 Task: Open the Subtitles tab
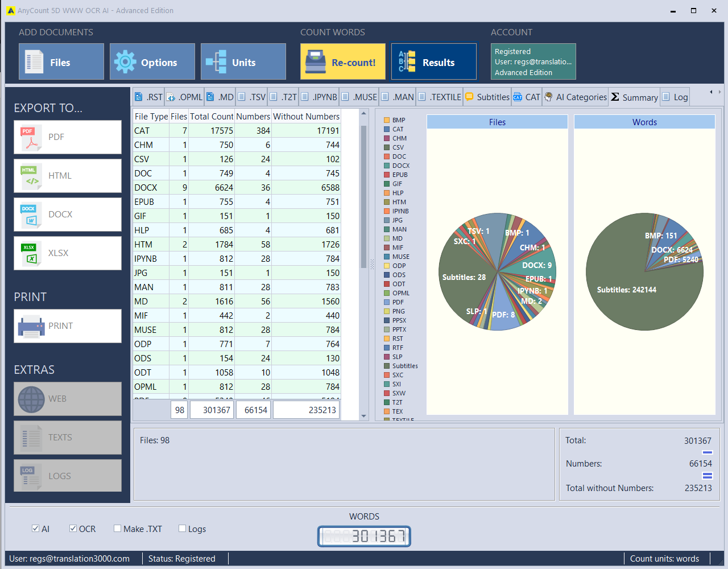[x=487, y=97]
